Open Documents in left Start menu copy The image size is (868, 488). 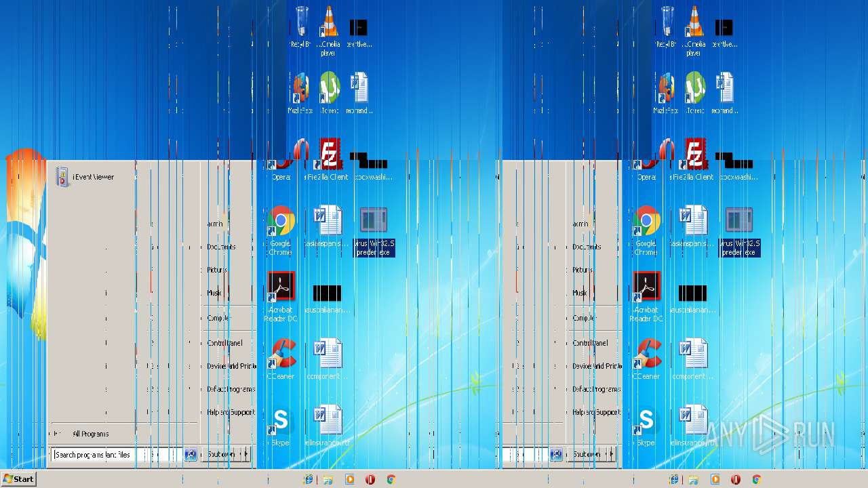(222, 247)
